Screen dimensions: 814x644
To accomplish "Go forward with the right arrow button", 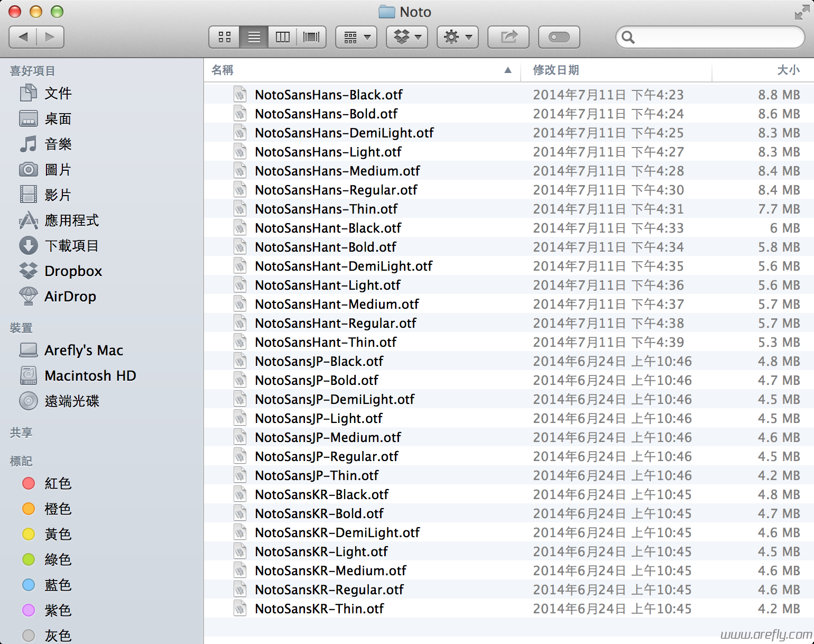I will tap(50, 37).
